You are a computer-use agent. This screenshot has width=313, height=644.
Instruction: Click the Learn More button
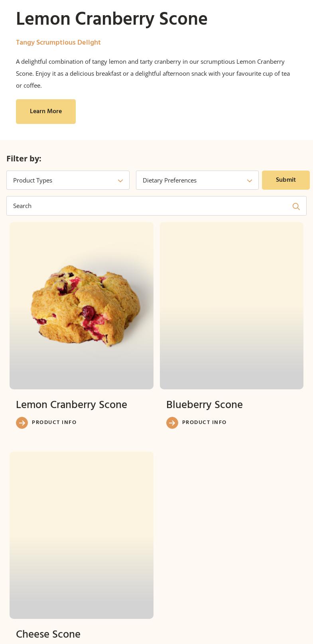tap(46, 112)
